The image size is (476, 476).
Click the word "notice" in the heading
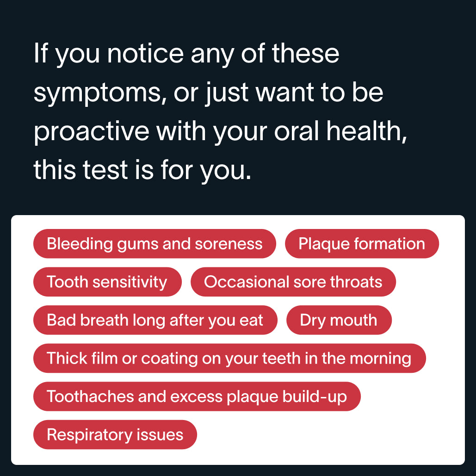coord(145,55)
